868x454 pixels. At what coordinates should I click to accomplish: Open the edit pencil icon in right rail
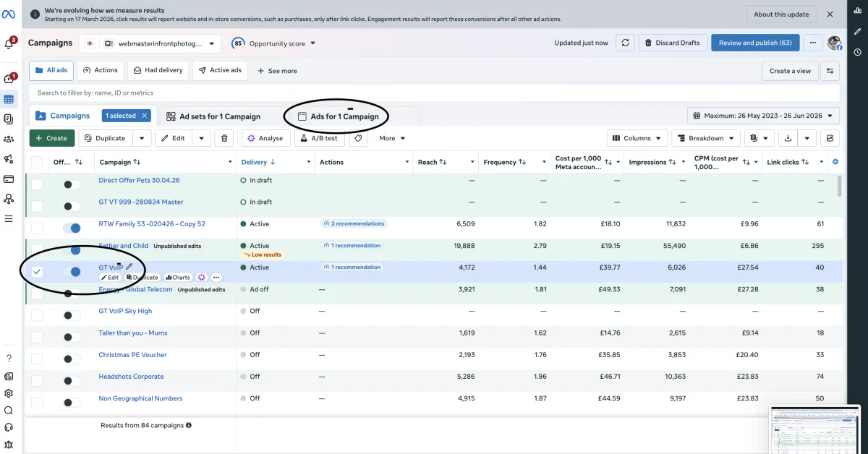coord(857,32)
